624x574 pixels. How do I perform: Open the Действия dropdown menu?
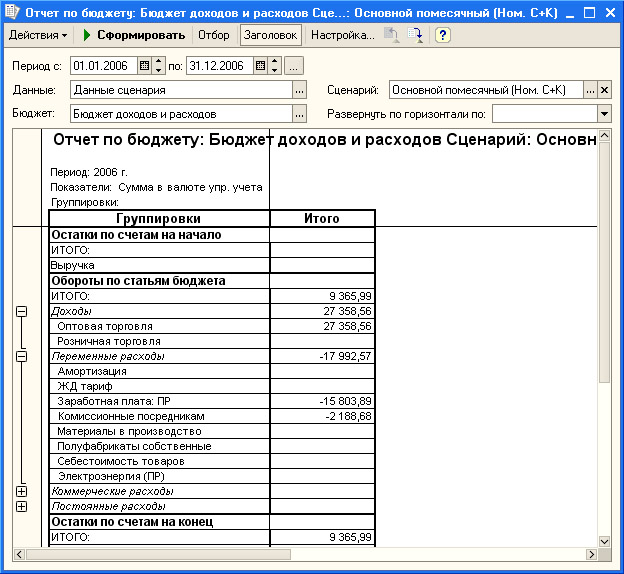(38, 35)
